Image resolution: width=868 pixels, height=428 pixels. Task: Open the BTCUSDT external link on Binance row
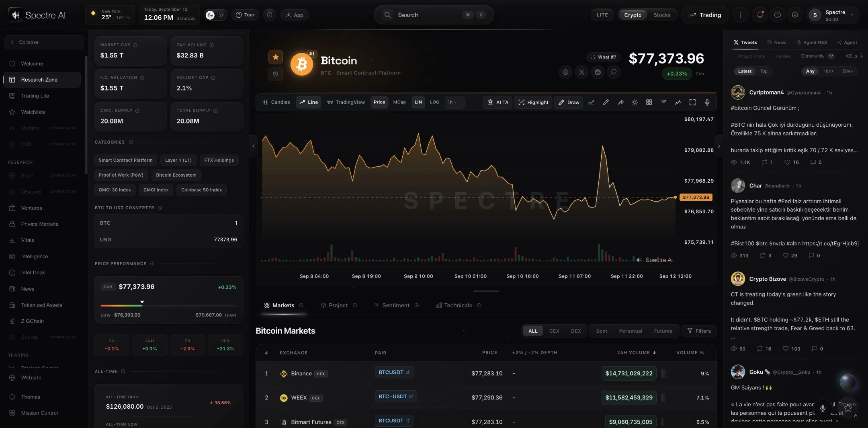pyautogui.click(x=394, y=372)
